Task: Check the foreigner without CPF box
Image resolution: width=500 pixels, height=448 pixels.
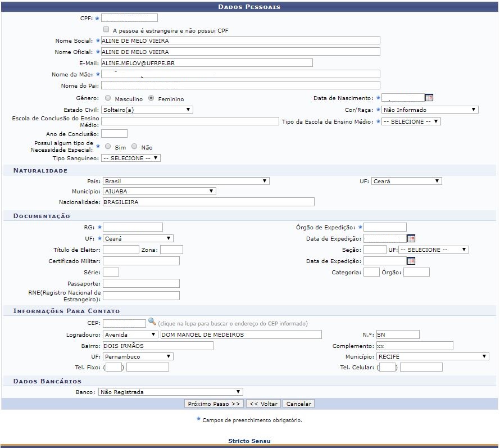Action: [x=106, y=29]
